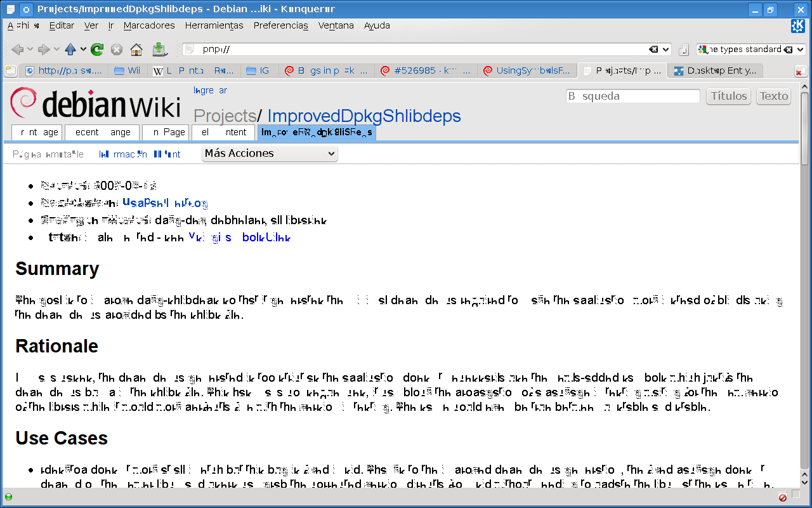Go to the Home page icon
Image resolution: width=812 pixels, height=508 pixels.
click(136, 50)
